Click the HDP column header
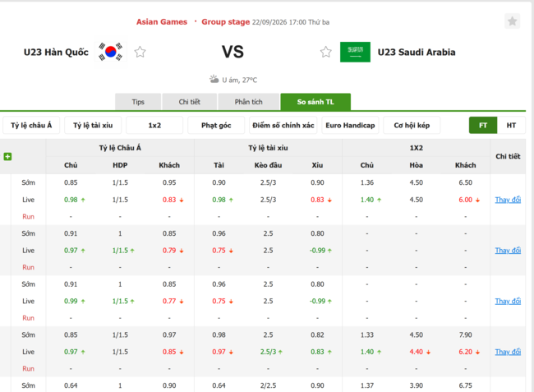Screen dimensions: 534x392 [120, 165]
